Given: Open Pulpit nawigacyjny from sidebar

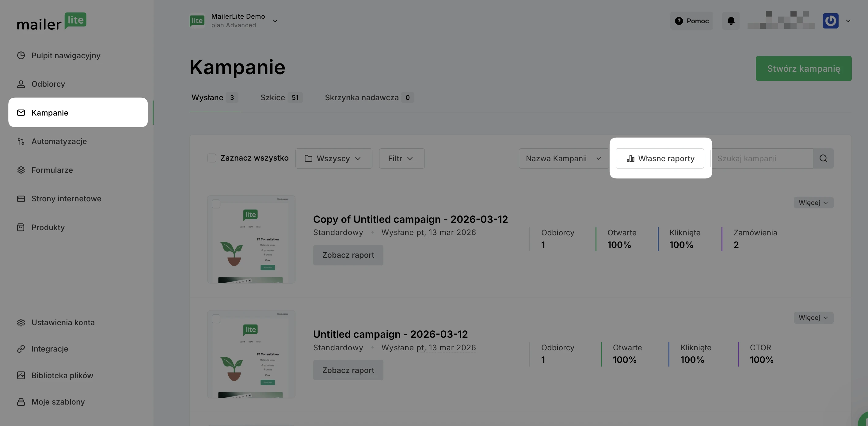Looking at the screenshot, I should point(66,55).
